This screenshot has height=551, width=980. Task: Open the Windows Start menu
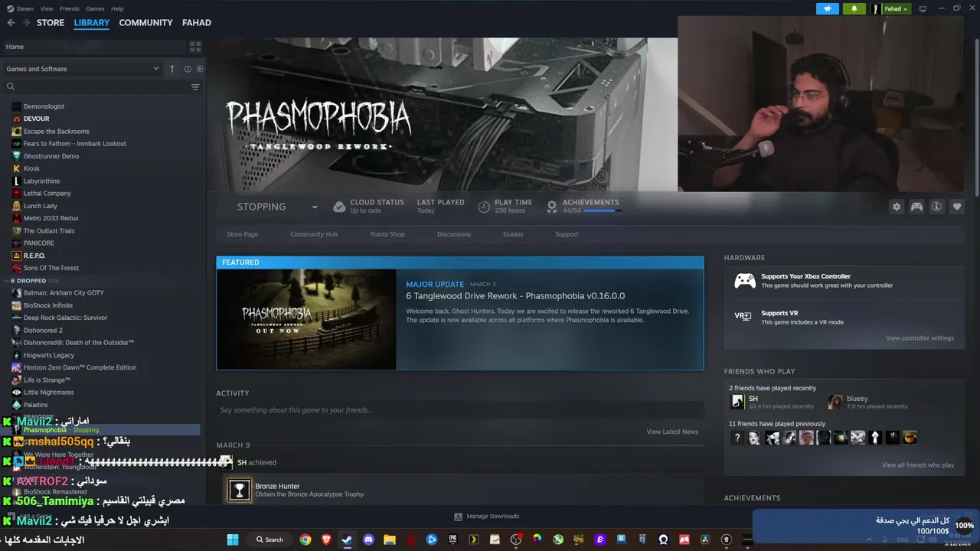coord(233,540)
